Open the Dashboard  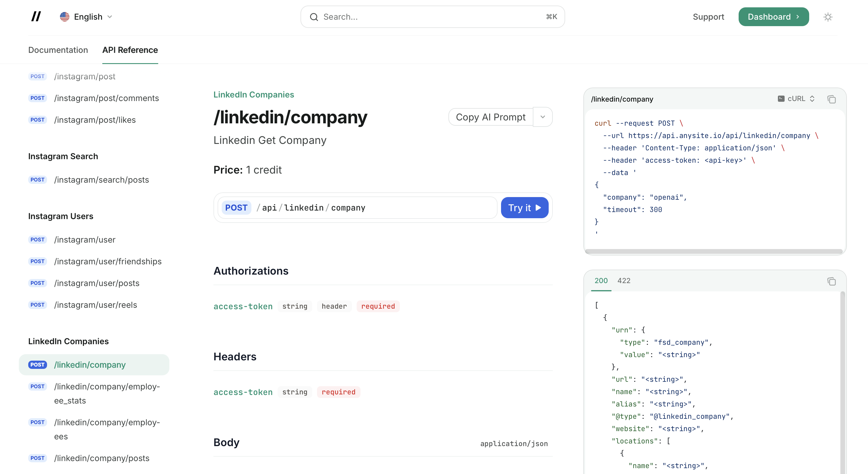pyautogui.click(x=773, y=16)
